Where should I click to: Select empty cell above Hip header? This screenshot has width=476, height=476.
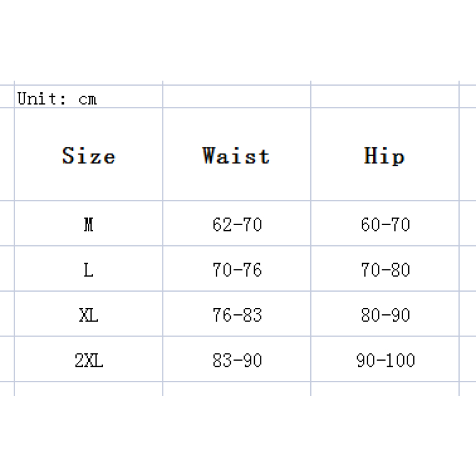tap(385, 96)
